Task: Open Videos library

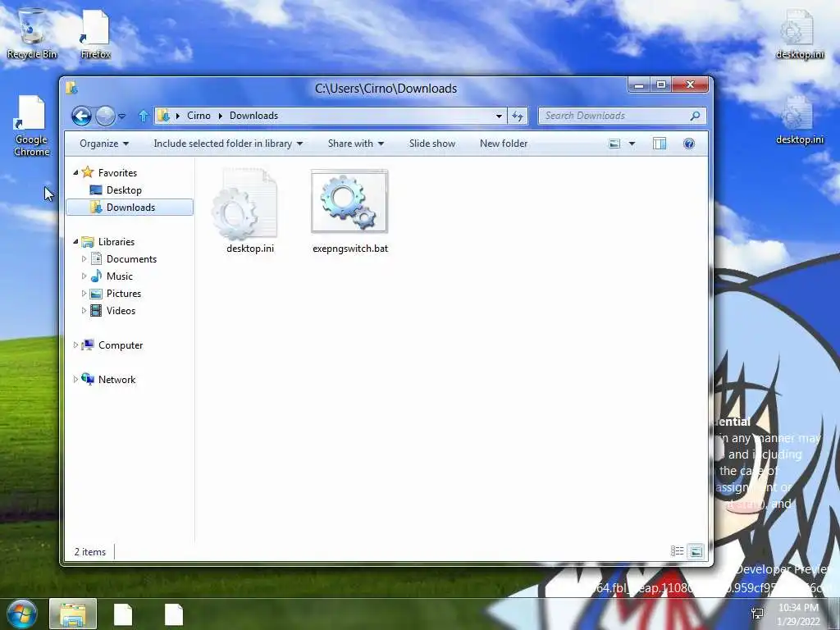Action: click(121, 311)
